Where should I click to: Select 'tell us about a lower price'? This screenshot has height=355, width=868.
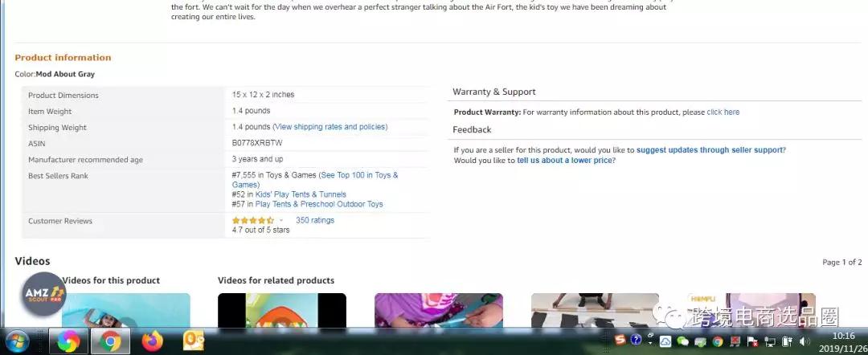(565, 161)
